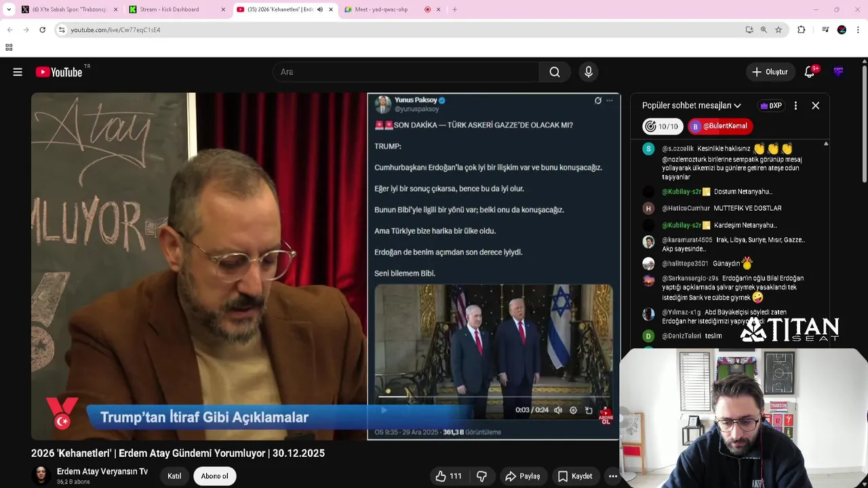
Task: Select the 2026 'Kehanetleri' YouTube tab
Action: click(x=285, y=9)
